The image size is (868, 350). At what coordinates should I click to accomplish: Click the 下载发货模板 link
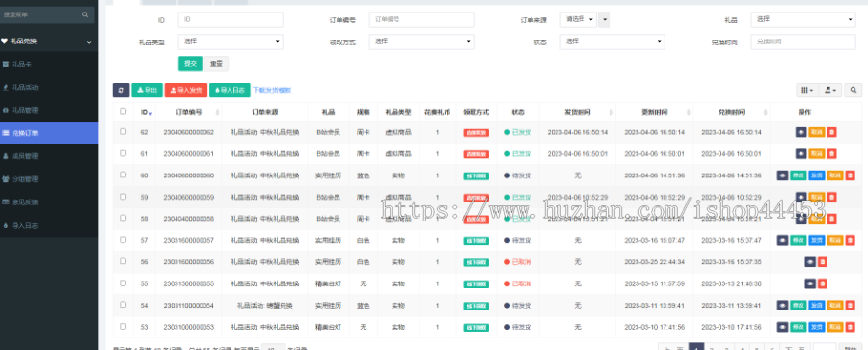272,90
